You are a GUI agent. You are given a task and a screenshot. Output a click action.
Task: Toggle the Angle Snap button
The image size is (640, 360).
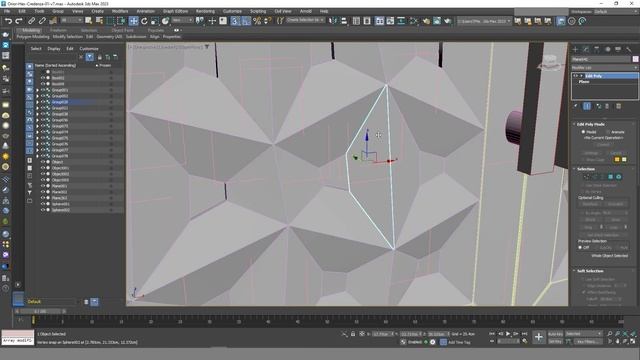246,21
